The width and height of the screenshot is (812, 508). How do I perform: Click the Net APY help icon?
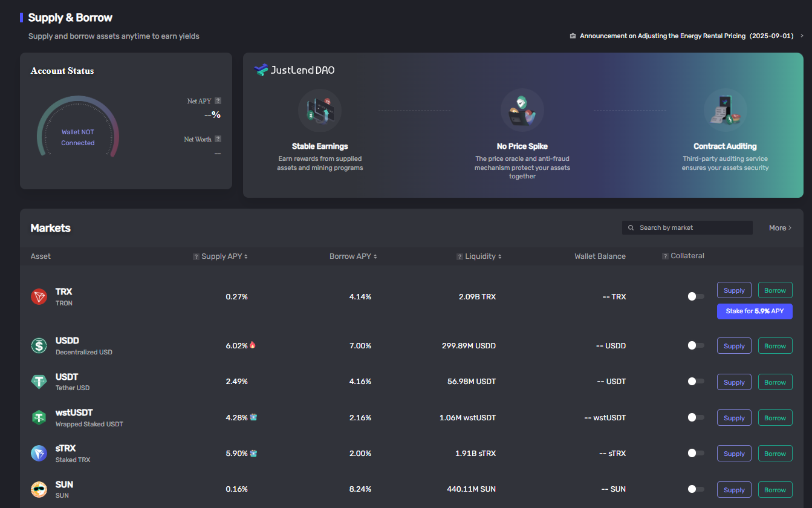[x=218, y=101]
